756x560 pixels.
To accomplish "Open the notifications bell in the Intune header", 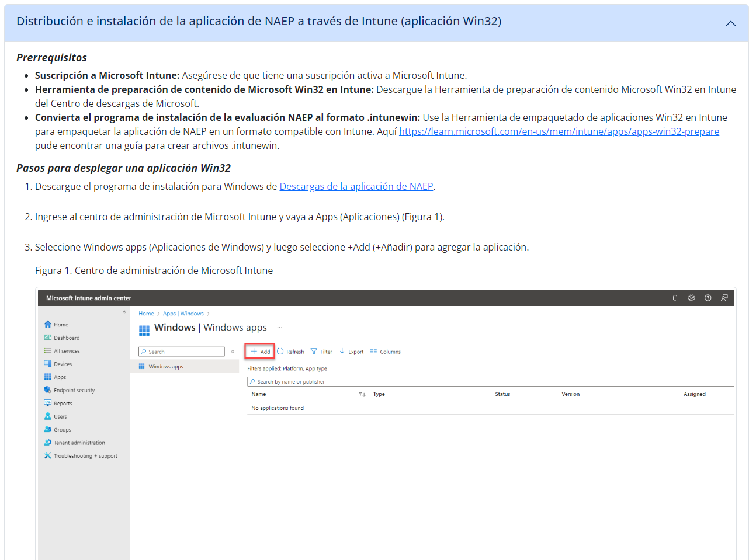I will (x=675, y=298).
